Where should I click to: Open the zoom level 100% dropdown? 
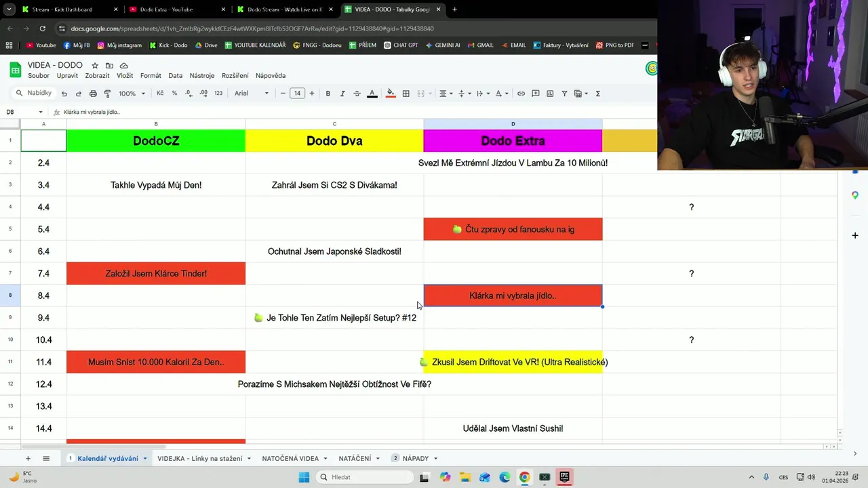click(132, 94)
